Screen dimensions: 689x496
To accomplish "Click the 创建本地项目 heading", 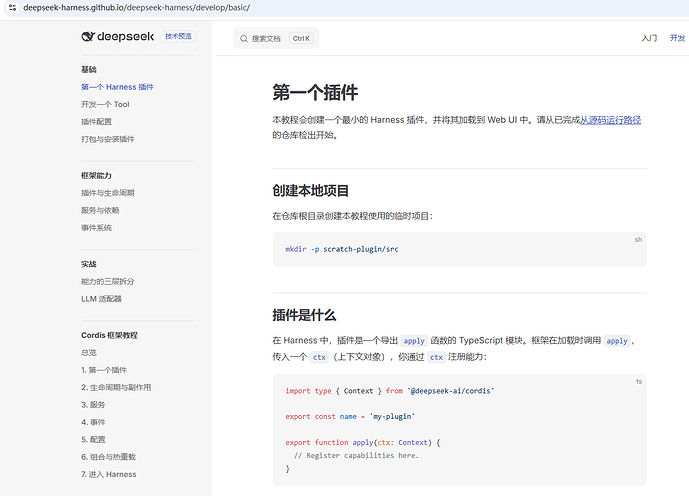I will [310, 191].
